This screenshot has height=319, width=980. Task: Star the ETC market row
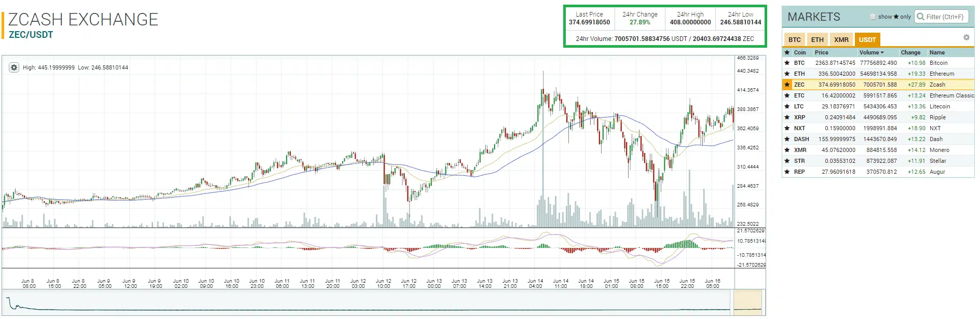click(x=787, y=95)
